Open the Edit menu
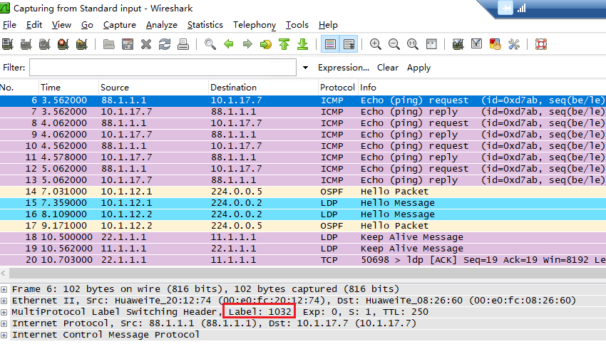This screenshot has height=364, width=606. [34, 25]
